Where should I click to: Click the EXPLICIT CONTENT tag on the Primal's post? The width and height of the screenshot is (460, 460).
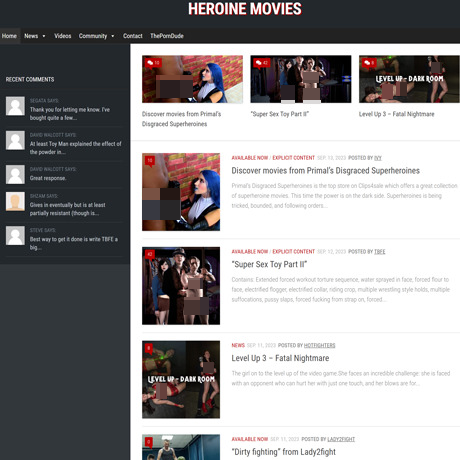click(294, 158)
